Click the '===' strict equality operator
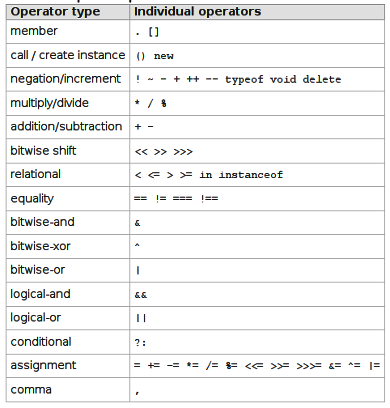Viewport: 390px width, 408px height. coord(182,199)
